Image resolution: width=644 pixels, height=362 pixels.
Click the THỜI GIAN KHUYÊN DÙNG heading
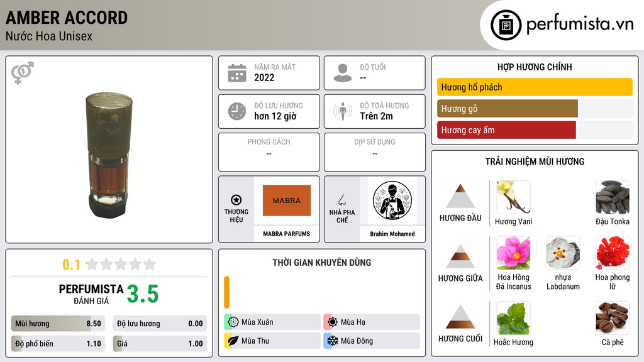pyautogui.click(x=322, y=262)
